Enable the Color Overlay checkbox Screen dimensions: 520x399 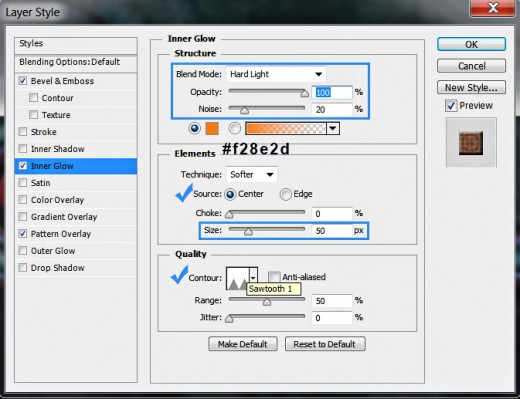click(23, 200)
